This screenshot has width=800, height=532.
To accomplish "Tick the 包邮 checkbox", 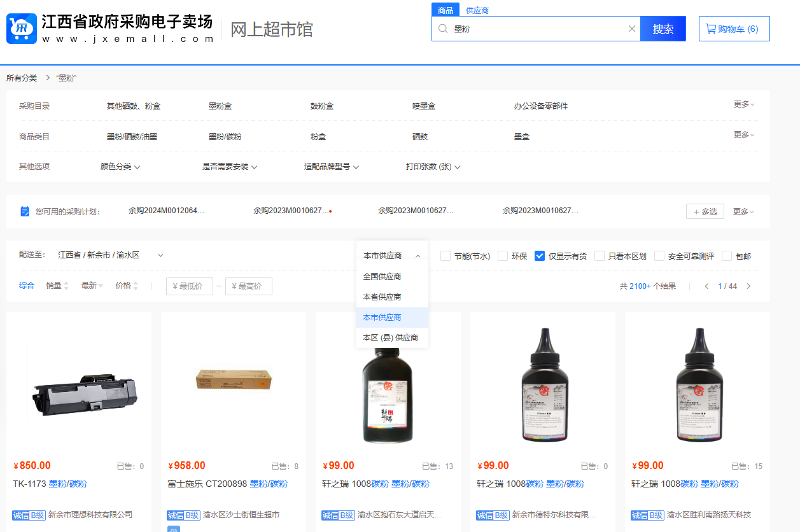I will click(727, 256).
